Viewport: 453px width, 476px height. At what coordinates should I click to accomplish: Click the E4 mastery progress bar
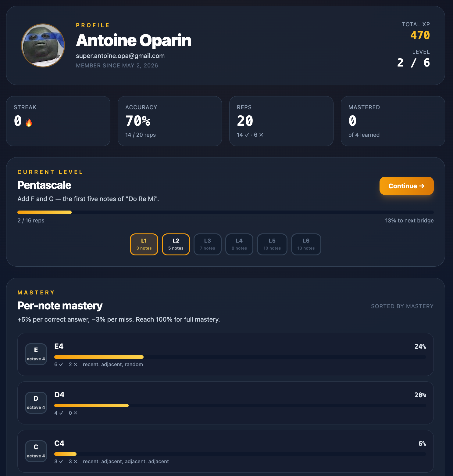click(x=240, y=357)
